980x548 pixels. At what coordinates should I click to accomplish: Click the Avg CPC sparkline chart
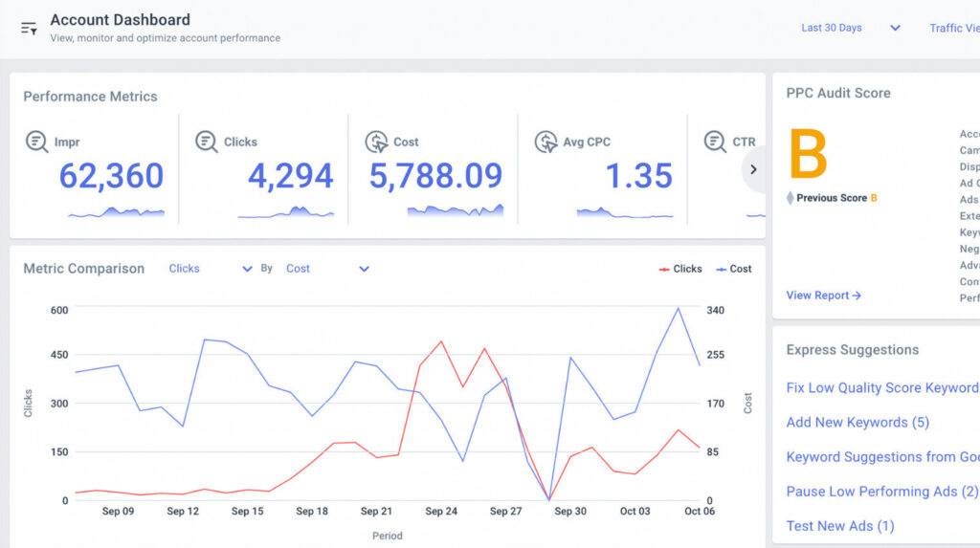coord(625,212)
